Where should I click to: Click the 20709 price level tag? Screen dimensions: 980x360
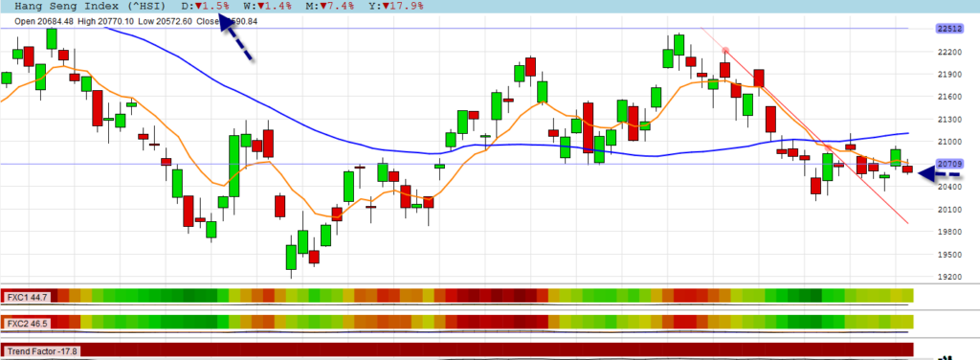pos(948,164)
